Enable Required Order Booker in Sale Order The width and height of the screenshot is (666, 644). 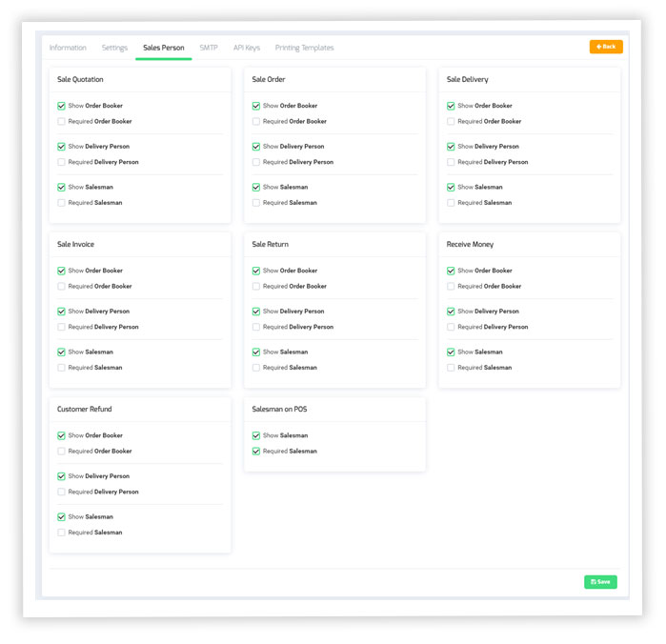tap(256, 122)
